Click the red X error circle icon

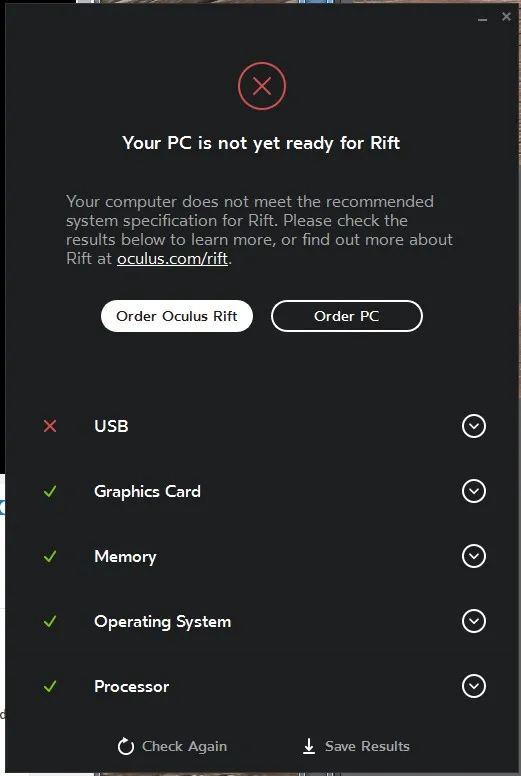(x=262, y=86)
